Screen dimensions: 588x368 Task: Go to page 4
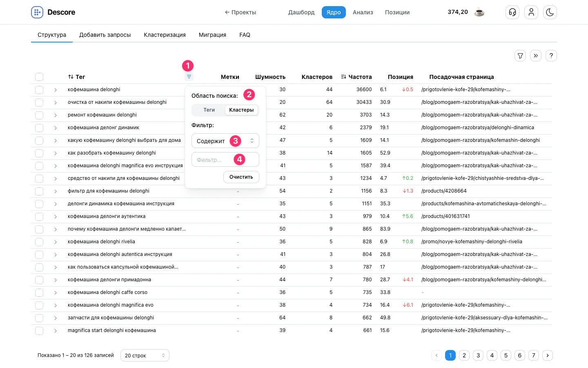[x=492, y=355]
